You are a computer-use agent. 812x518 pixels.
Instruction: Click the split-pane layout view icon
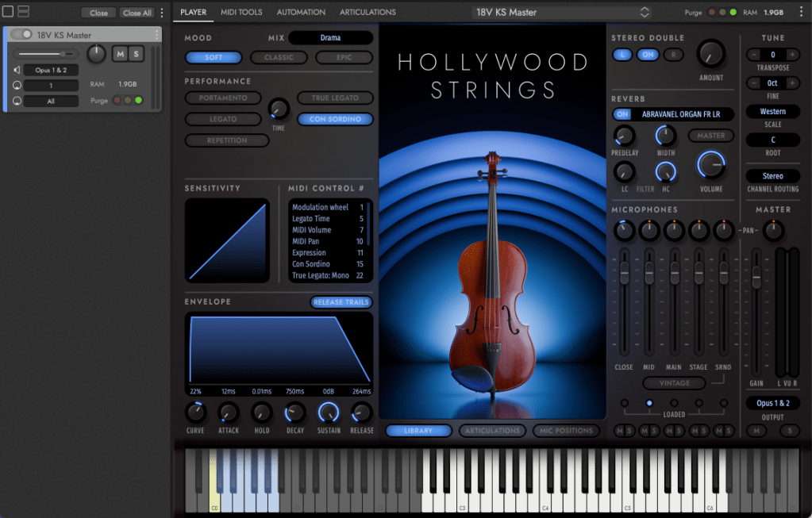(23, 12)
